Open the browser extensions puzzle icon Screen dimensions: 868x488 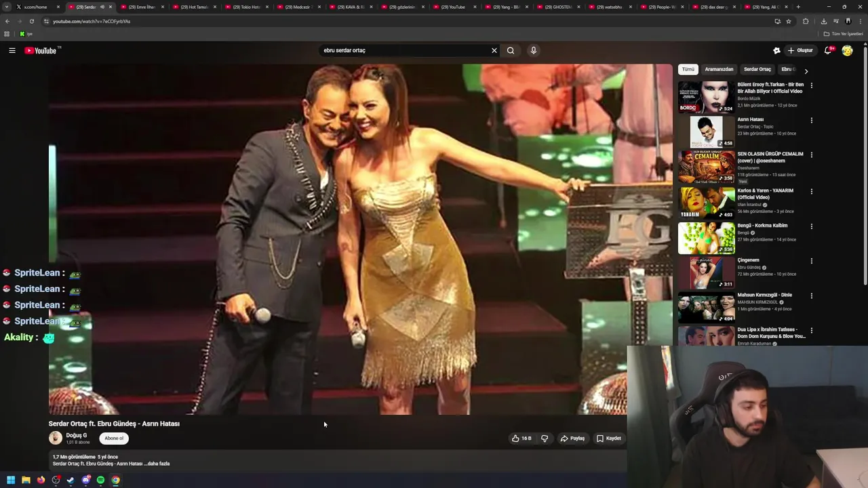(x=806, y=21)
